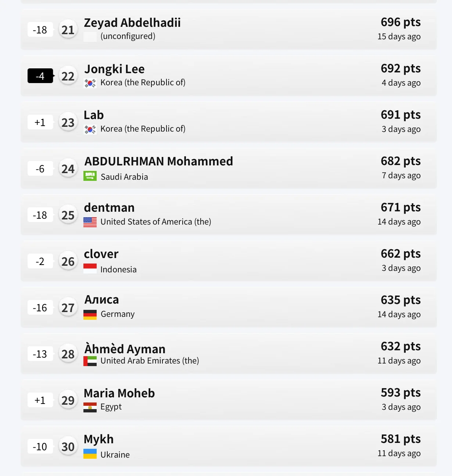Open Jongki Lee's profile name
The height and width of the screenshot is (476, 452).
coord(114,69)
